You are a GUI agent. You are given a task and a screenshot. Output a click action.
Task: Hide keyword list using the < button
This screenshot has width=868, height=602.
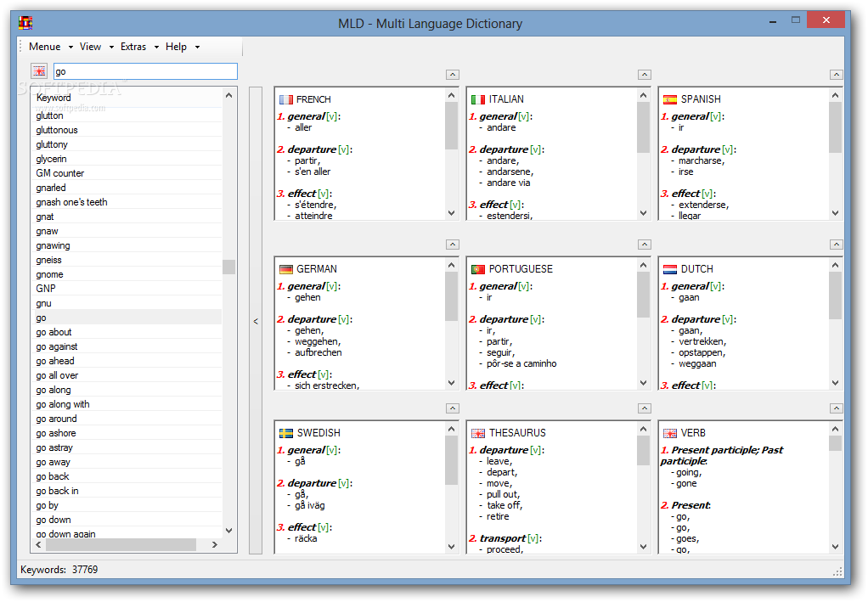pyautogui.click(x=255, y=320)
